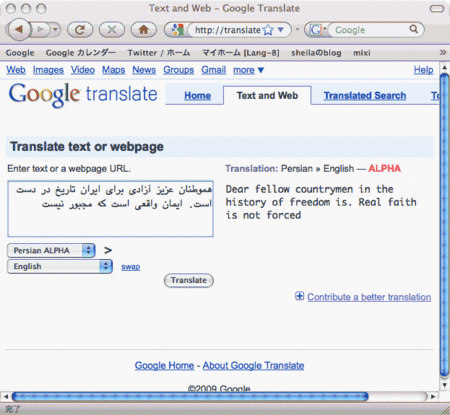Screen dimensions: 450x415
Task: Open the Twitter / ホーム bookmark
Action: click(x=159, y=53)
